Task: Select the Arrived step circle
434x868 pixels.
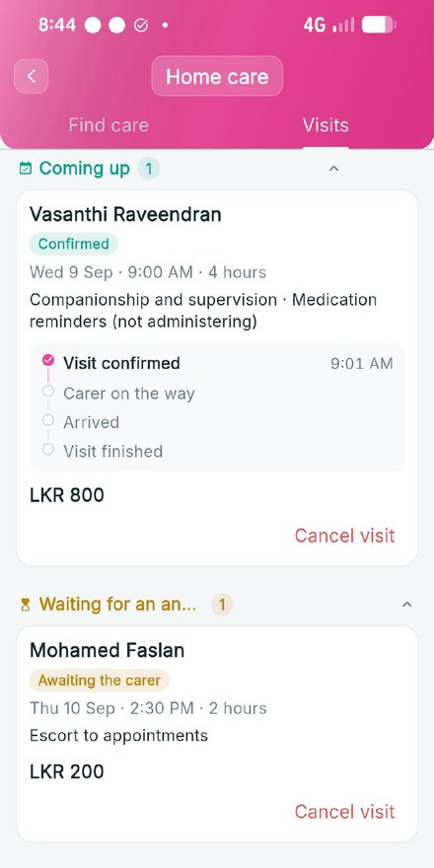Action: (x=48, y=420)
